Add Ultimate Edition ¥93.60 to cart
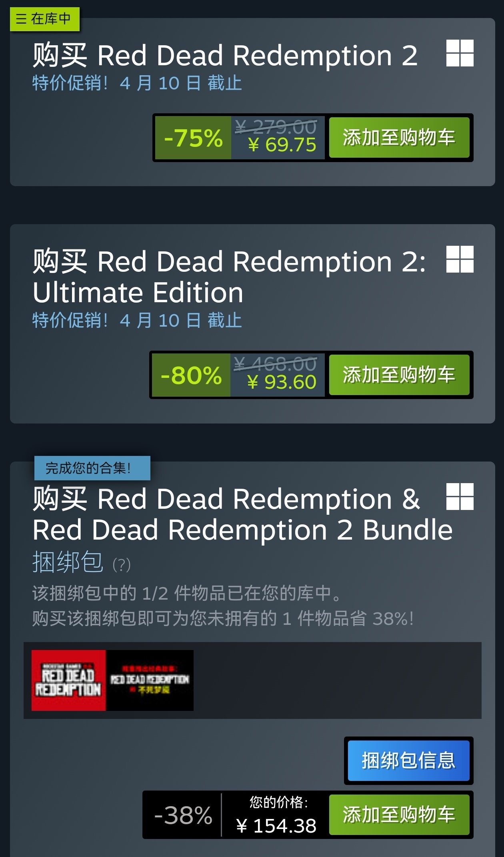Screen dimensions: 504x857 tap(399, 375)
